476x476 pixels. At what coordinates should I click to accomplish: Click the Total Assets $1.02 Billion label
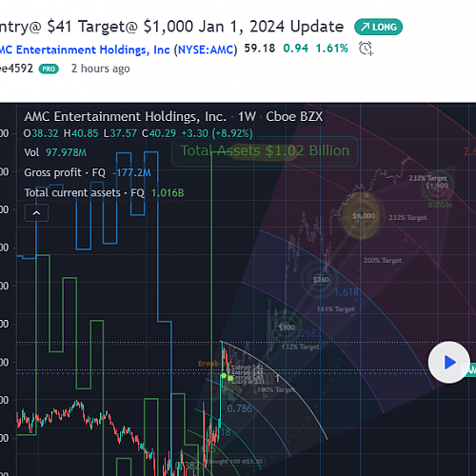coord(265,150)
